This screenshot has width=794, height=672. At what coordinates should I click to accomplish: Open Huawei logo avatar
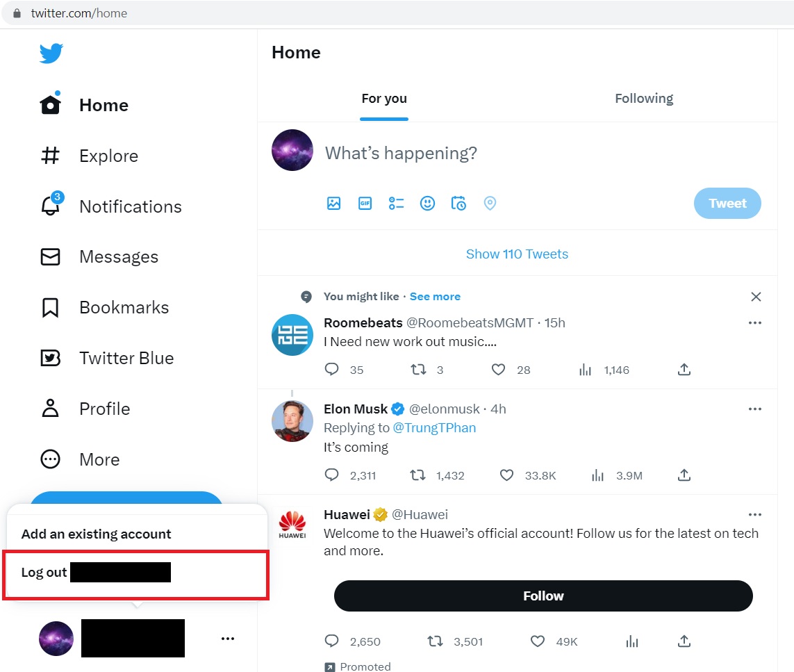coord(292,525)
